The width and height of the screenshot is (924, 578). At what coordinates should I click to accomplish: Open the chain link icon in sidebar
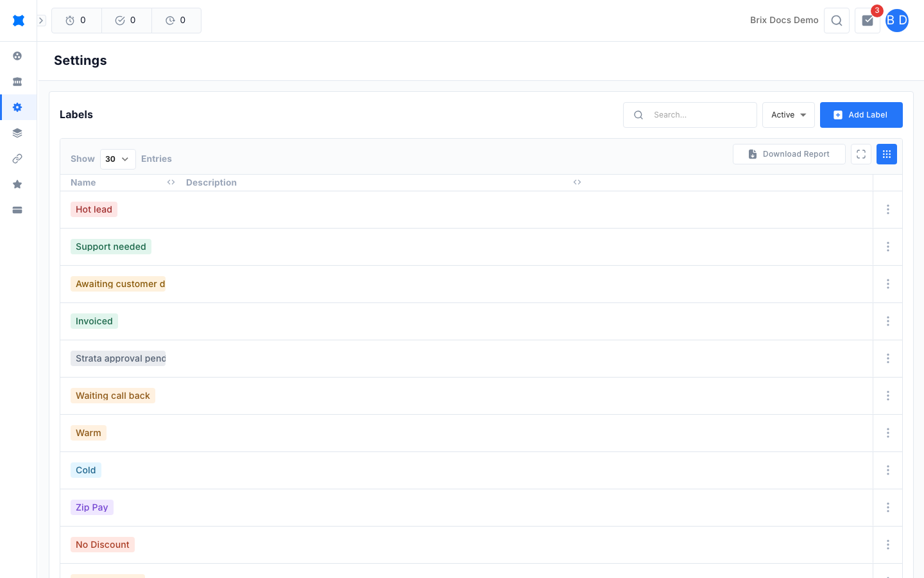(17, 159)
